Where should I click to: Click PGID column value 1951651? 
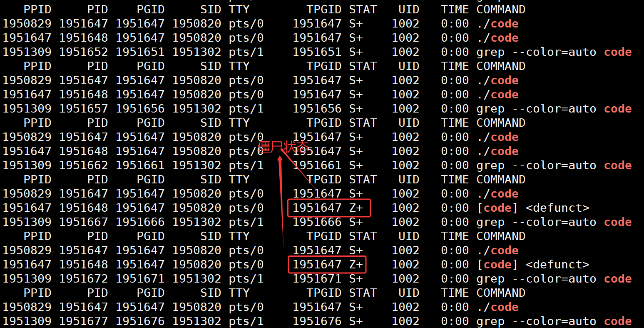click(x=140, y=52)
